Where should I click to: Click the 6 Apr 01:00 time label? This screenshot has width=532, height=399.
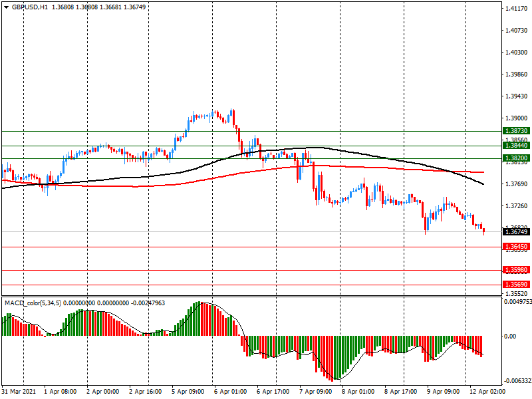230,392
